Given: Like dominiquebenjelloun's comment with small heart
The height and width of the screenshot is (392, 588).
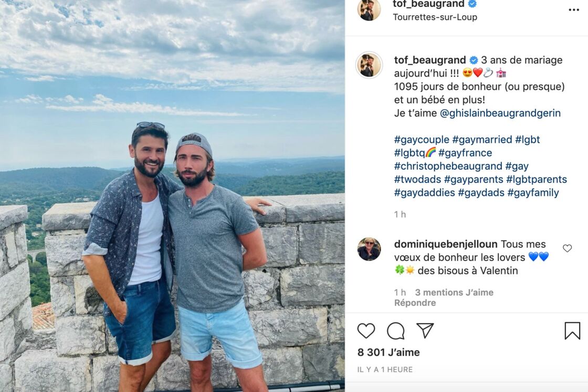Looking at the screenshot, I should click(x=567, y=248).
